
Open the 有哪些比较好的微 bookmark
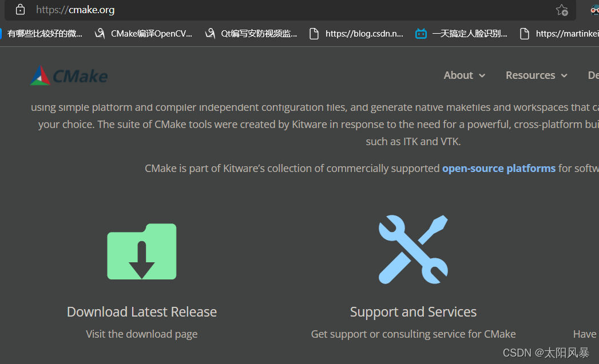[x=41, y=34]
